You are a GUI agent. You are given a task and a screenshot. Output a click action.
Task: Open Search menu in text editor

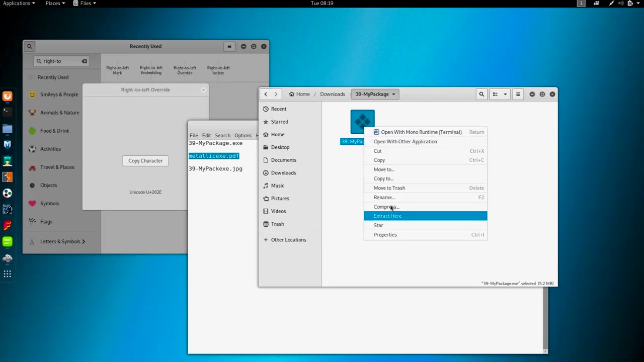click(222, 135)
